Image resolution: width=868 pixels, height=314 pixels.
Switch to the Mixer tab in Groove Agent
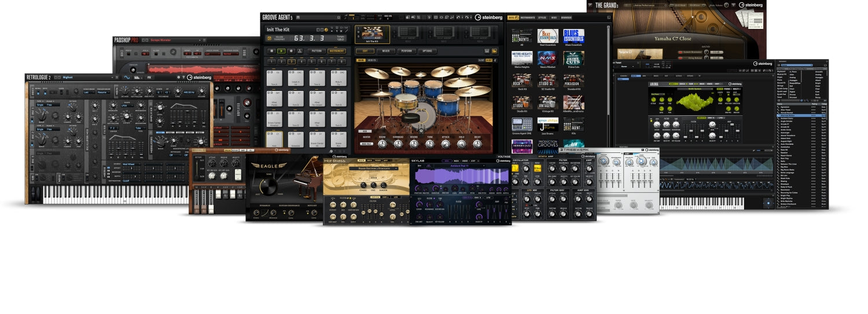pos(385,51)
